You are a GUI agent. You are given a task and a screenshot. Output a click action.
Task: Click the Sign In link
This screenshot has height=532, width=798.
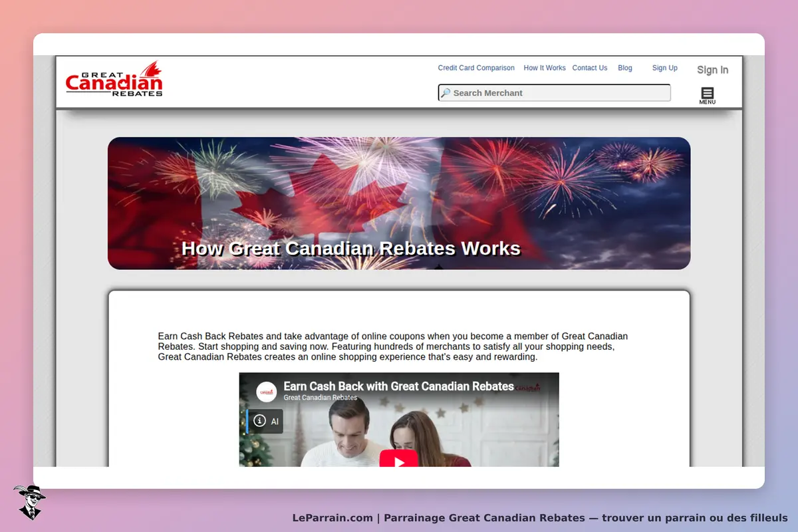pos(712,70)
